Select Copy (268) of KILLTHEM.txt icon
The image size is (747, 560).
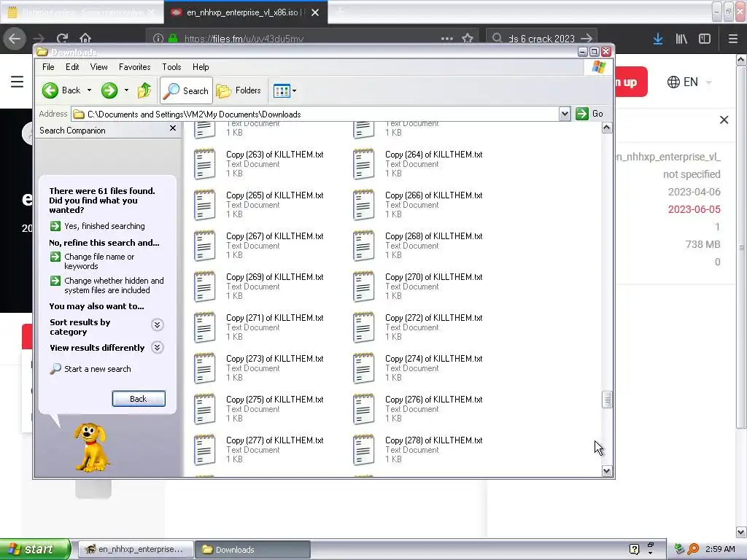363,246
